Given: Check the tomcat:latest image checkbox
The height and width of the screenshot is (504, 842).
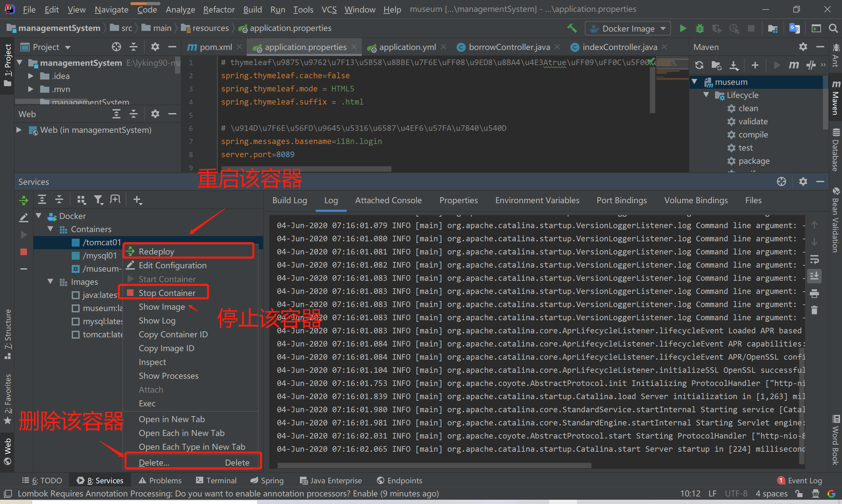Looking at the screenshot, I should 76,335.
